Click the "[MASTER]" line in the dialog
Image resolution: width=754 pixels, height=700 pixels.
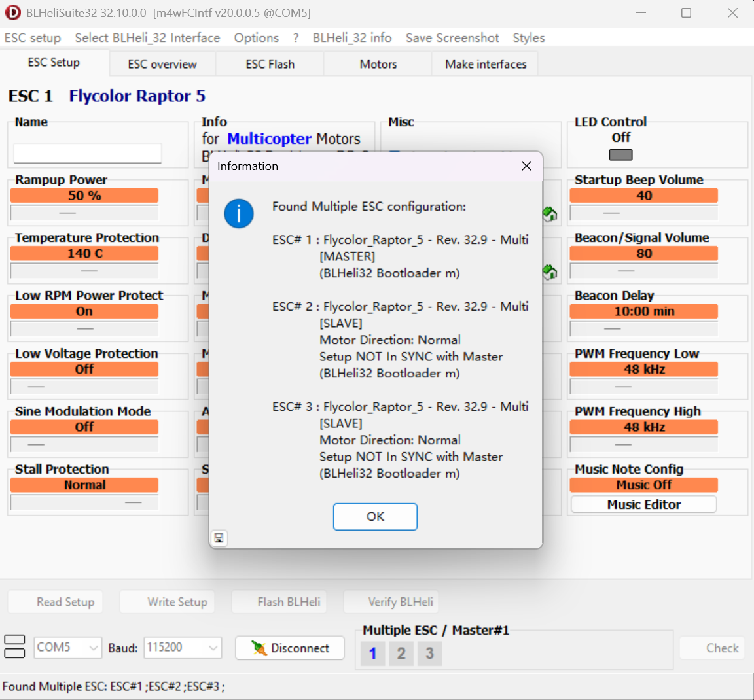347,256
